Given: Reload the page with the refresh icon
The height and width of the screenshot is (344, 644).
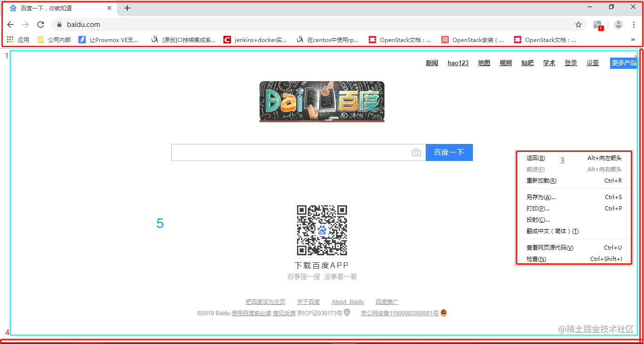Looking at the screenshot, I should [41, 25].
